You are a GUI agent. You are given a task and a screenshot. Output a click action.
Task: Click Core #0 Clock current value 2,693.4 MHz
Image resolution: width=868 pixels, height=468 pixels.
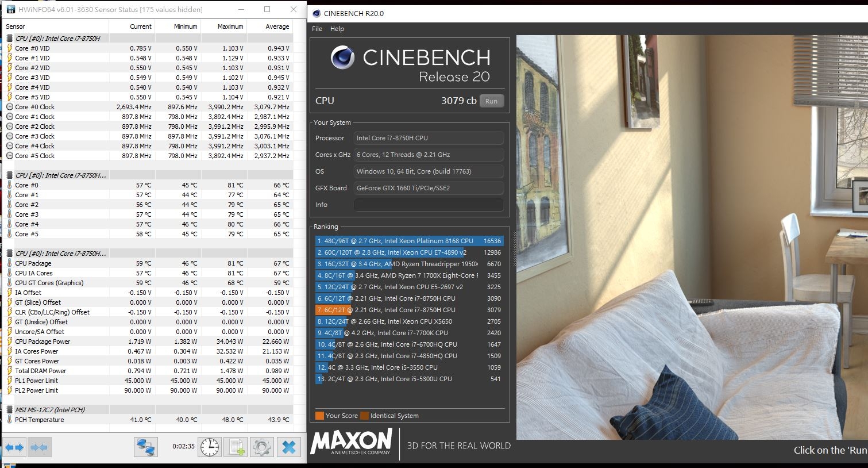click(x=134, y=107)
